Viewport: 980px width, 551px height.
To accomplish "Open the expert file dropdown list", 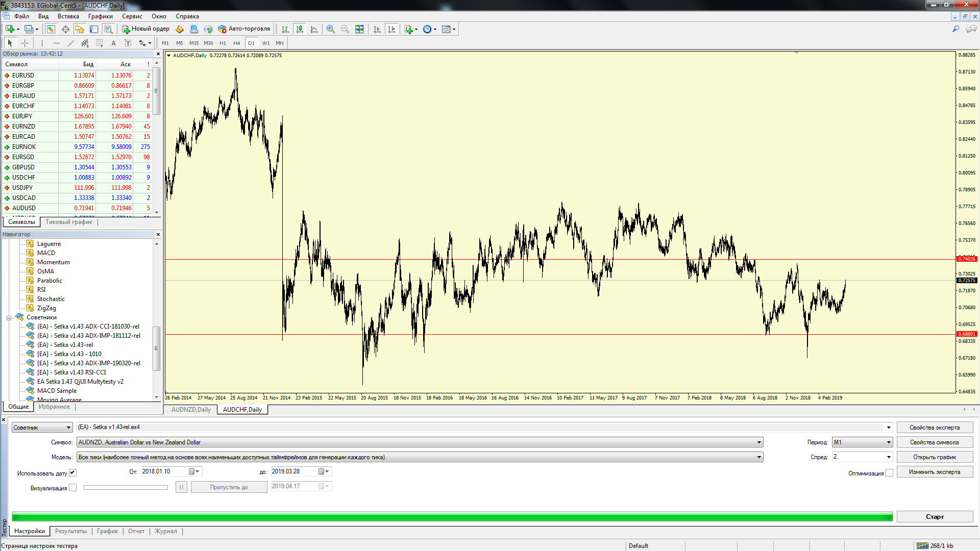I will tap(889, 428).
